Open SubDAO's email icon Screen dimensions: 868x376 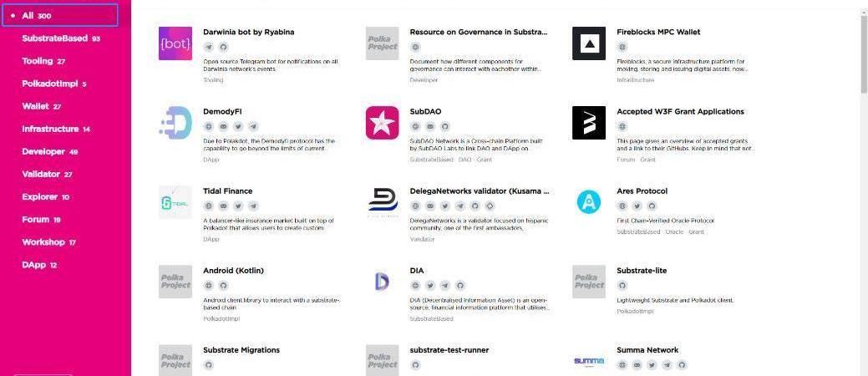(430, 126)
